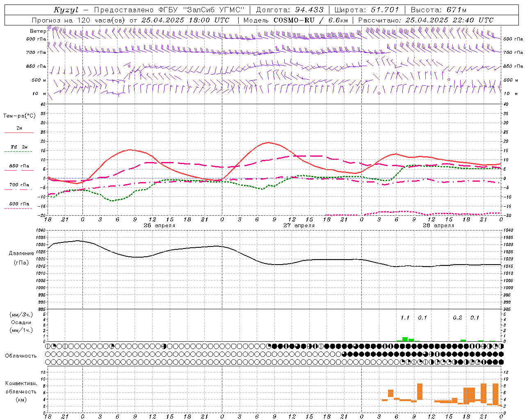Click the 27 апреля date label
Image resolution: width=525 pixels, height=420 pixels.
click(x=299, y=226)
